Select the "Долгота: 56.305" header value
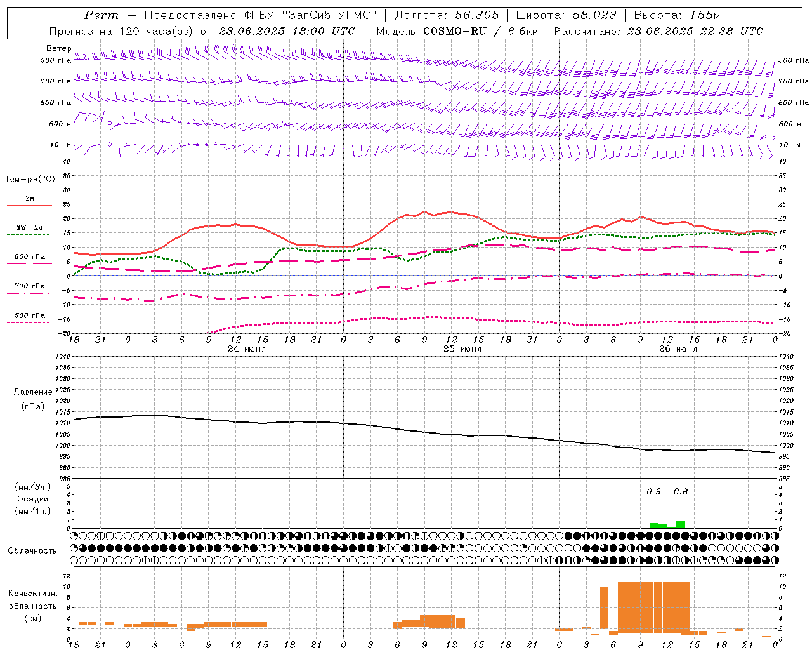This screenshot has height=650, width=812. click(x=447, y=15)
